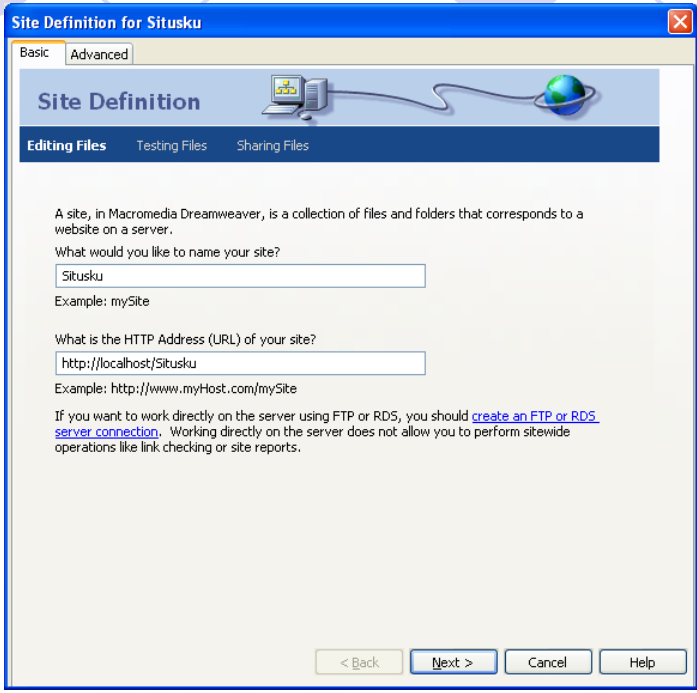Open Help for this dialog
This screenshot has height=693, width=697.
[643, 662]
